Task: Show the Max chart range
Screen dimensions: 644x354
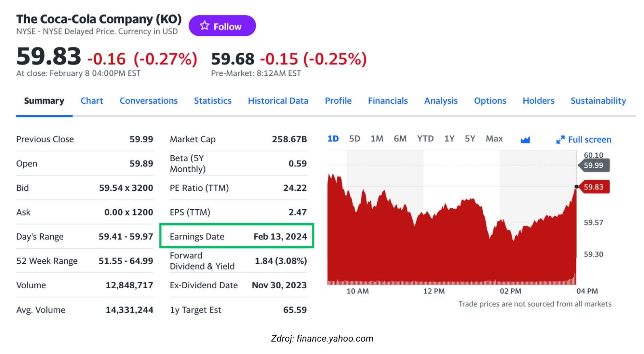Action: [x=494, y=139]
